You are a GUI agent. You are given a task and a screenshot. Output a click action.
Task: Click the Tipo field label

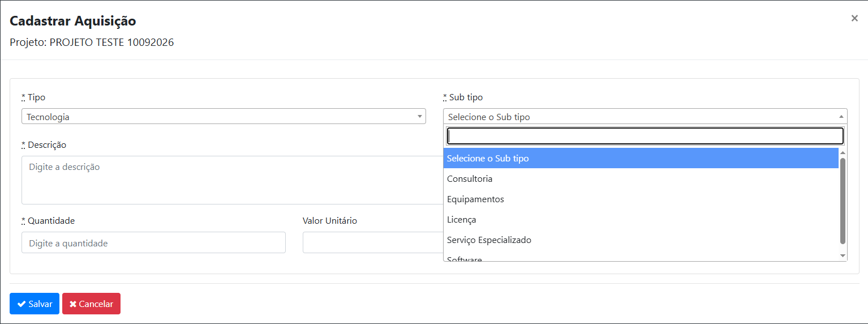tap(33, 97)
